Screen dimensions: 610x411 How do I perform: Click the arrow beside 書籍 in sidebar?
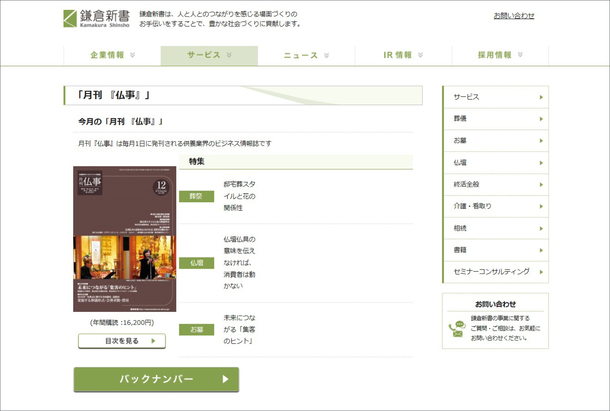point(541,250)
